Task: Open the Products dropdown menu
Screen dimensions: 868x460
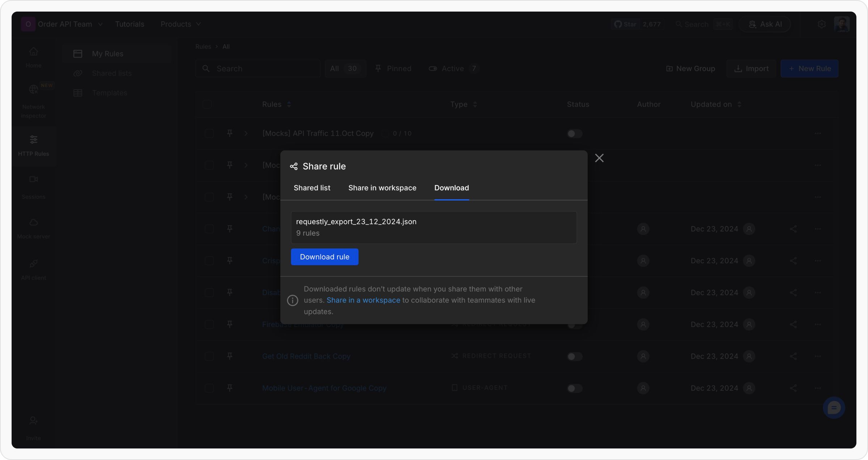Action: pos(180,24)
